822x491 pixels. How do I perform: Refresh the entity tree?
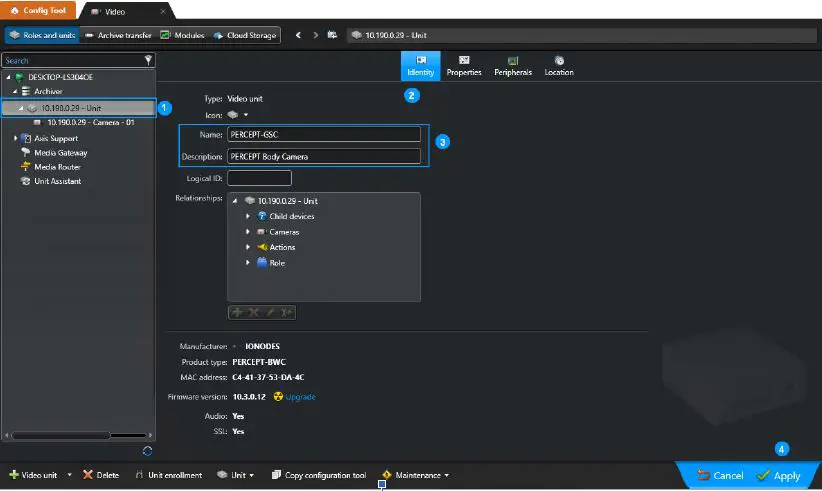coord(147,451)
